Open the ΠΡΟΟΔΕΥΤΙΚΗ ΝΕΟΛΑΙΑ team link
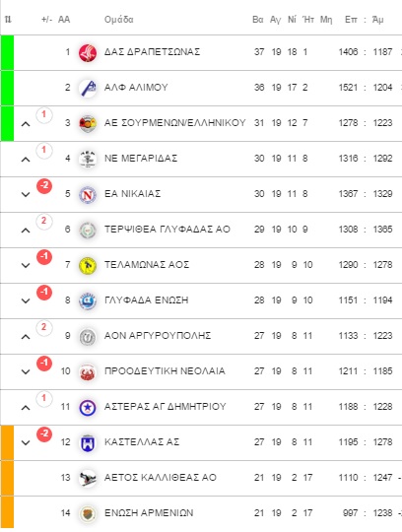The width and height of the screenshot is (402, 532). pos(165,371)
